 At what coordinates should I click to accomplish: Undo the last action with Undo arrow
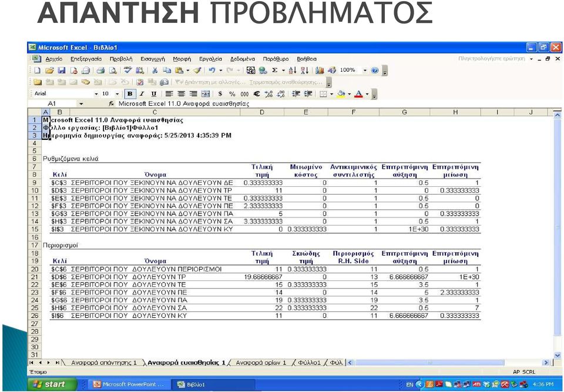pos(211,70)
